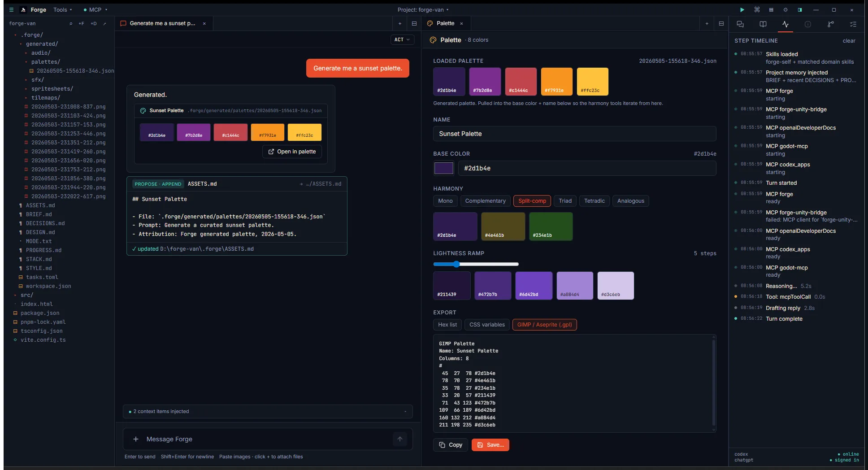868x470 pixels.
Task: Toggle the right side panel icon
Action: point(800,9)
